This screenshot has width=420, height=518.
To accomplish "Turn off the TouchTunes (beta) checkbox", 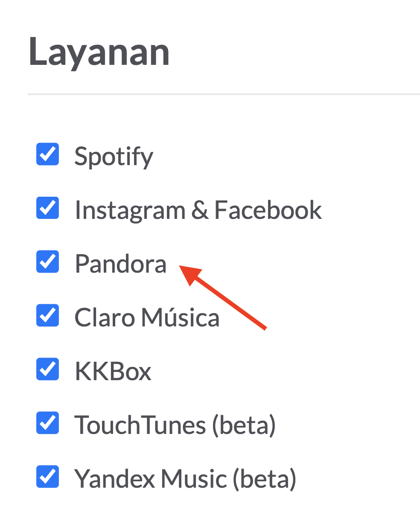I will 47,423.
